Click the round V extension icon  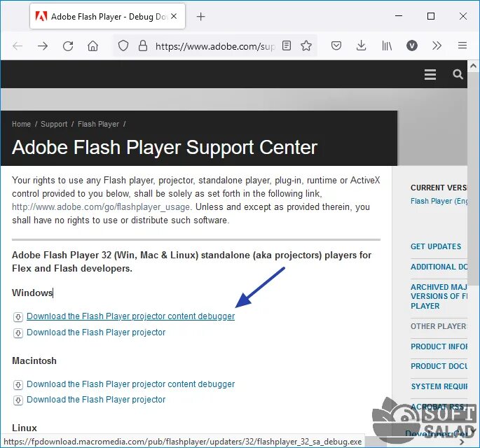[412, 46]
